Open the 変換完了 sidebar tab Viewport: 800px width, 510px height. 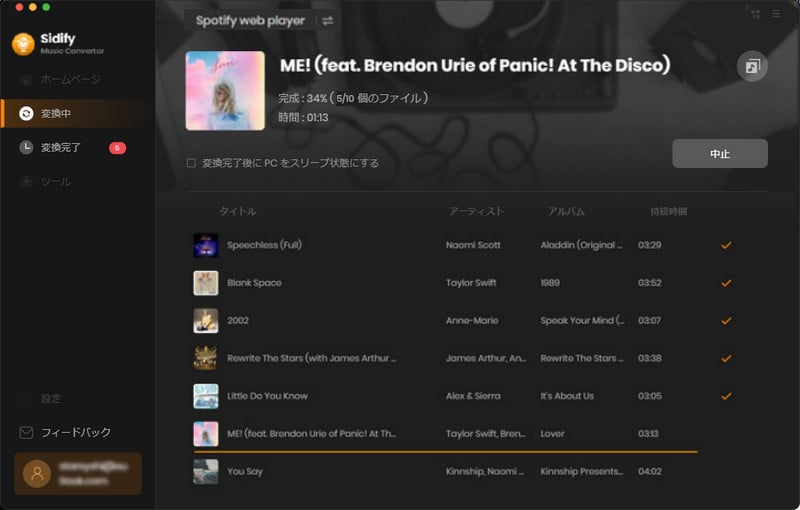click(x=78, y=147)
